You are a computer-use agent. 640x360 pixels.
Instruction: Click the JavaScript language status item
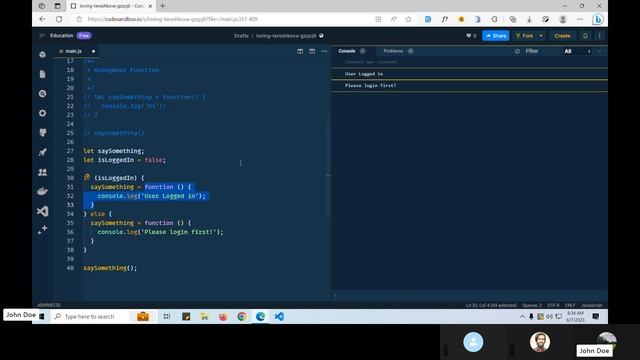[591, 305]
